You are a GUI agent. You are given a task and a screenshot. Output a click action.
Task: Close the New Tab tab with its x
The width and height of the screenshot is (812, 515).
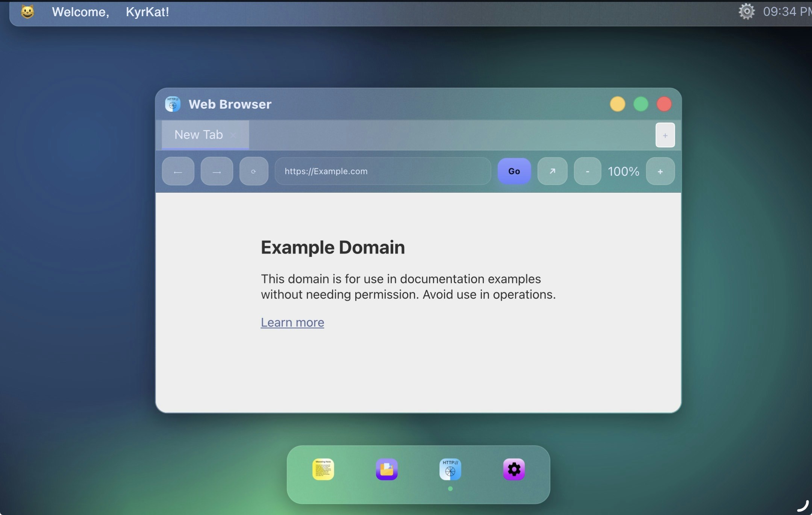pos(233,135)
